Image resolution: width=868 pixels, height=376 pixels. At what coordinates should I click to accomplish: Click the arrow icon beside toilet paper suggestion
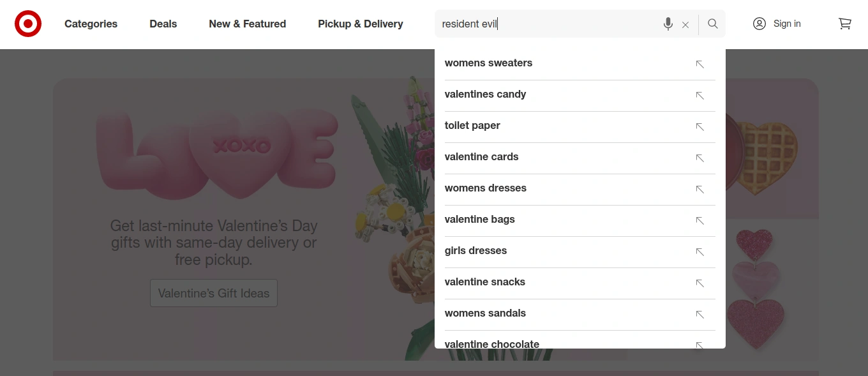point(700,127)
